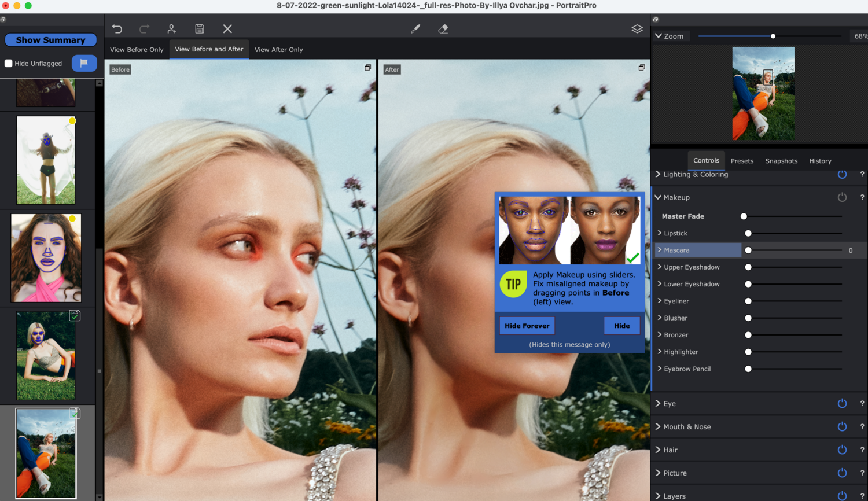Viewport: 868px width, 501px height.
Task: Click the blue flag filter button
Action: pos(84,63)
